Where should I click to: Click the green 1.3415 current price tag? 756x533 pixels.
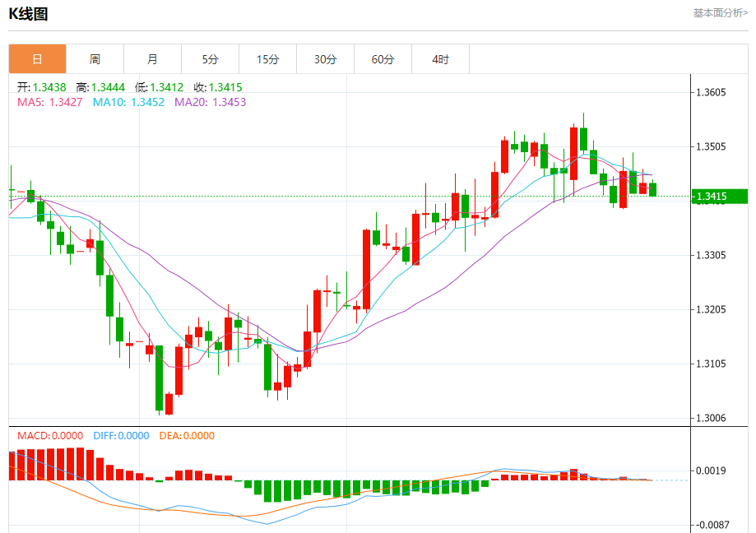[718, 196]
